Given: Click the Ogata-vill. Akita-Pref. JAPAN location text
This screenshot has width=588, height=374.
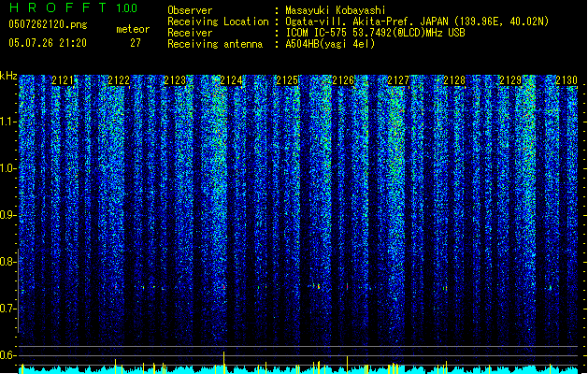Looking at the screenshot, I should 417,22.
